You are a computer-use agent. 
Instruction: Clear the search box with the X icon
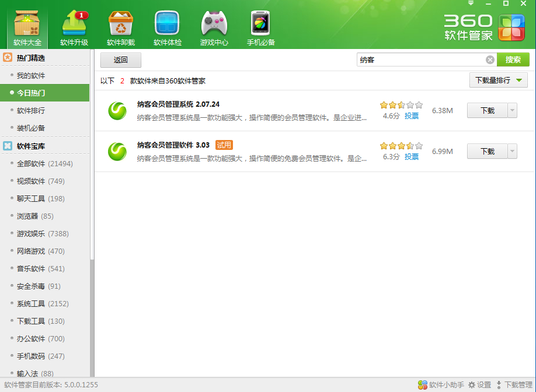pyautogui.click(x=489, y=60)
